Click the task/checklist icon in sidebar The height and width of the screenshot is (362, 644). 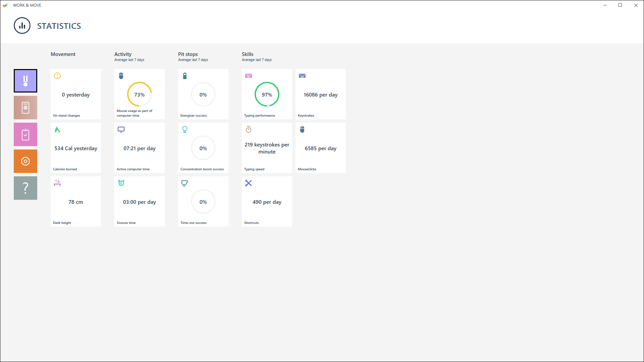point(25,134)
